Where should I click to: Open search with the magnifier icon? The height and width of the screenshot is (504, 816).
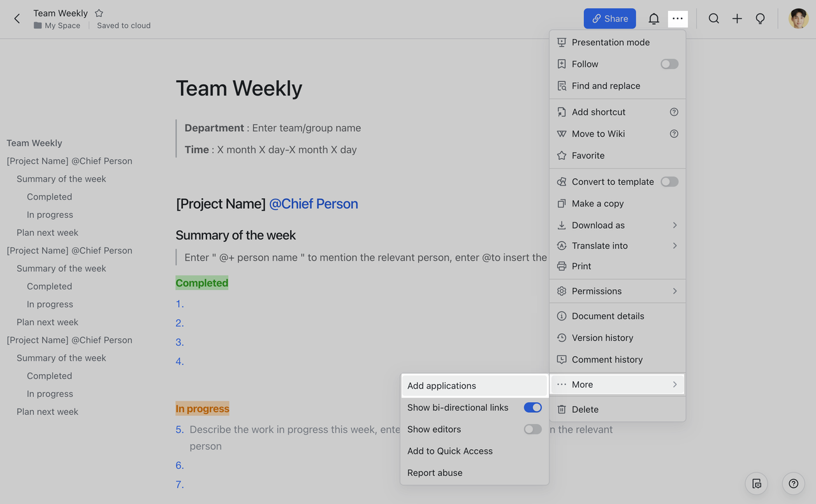(714, 19)
